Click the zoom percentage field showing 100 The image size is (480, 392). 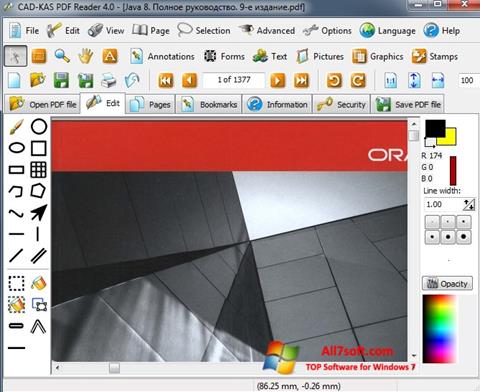pyautogui.click(x=468, y=80)
